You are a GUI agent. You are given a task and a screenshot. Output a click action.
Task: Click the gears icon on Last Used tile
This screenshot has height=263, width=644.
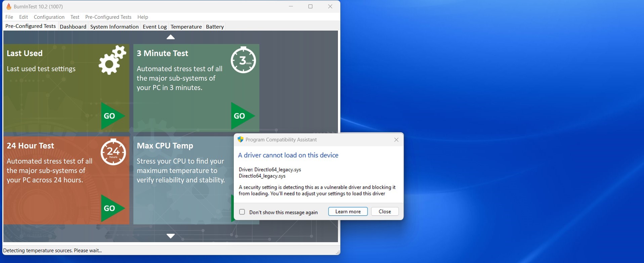coord(112,60)
